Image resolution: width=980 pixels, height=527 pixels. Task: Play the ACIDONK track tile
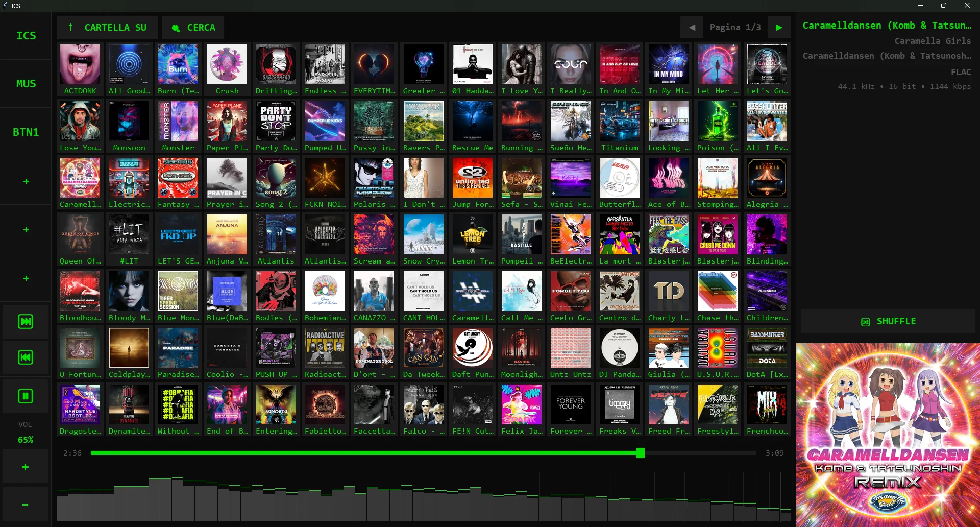80,69
